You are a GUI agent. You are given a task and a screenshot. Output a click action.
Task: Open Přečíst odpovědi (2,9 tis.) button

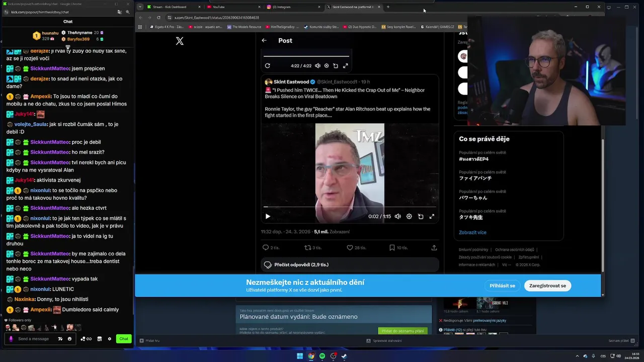[x=350, y=264]
